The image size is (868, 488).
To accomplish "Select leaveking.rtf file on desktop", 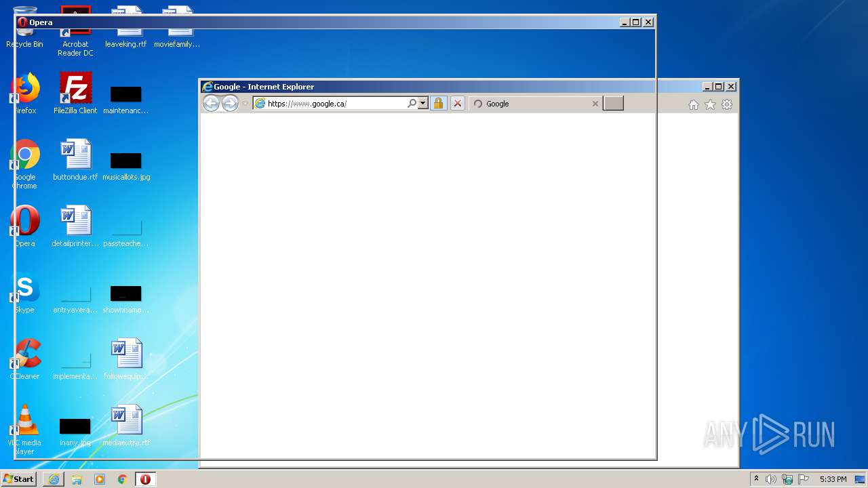I will [126, 27].
